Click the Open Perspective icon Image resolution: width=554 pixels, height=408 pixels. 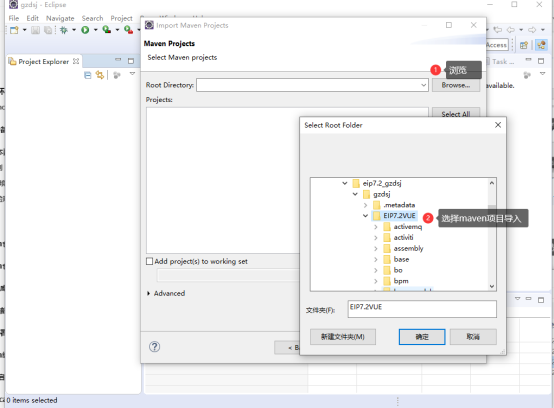(524, 45)
